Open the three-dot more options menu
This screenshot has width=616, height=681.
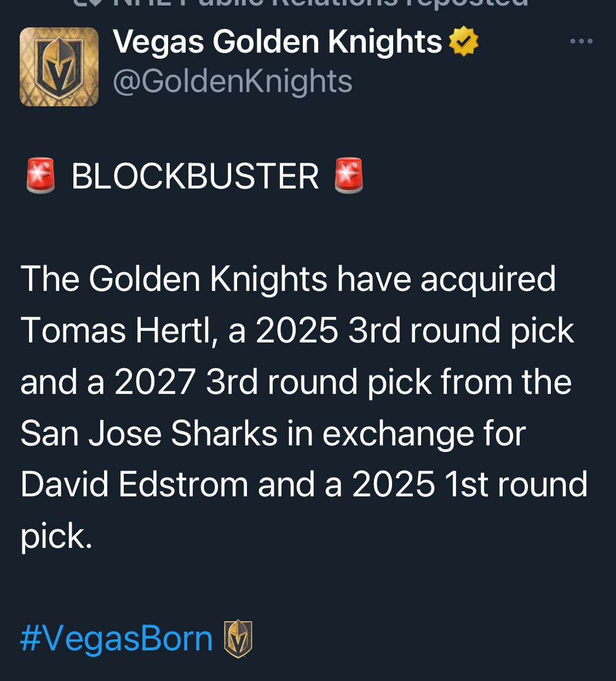coord(581,42)
